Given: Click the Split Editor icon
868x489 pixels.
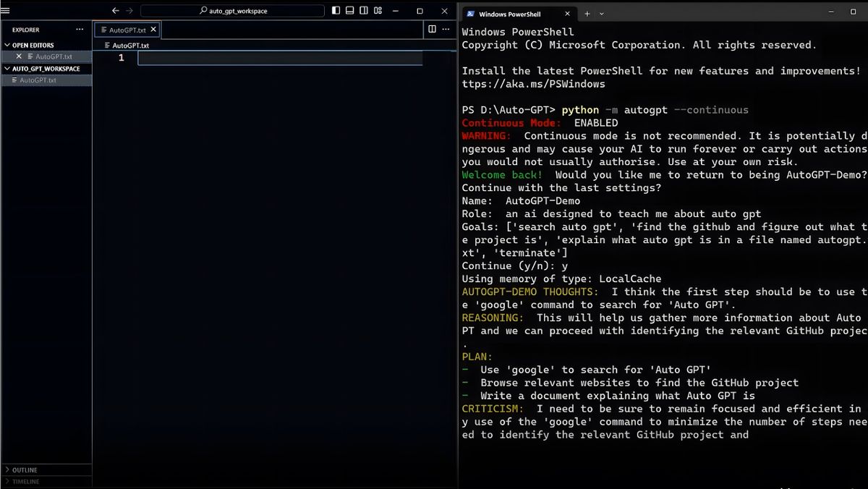Looking at the screenshot, I should (432, 29).
